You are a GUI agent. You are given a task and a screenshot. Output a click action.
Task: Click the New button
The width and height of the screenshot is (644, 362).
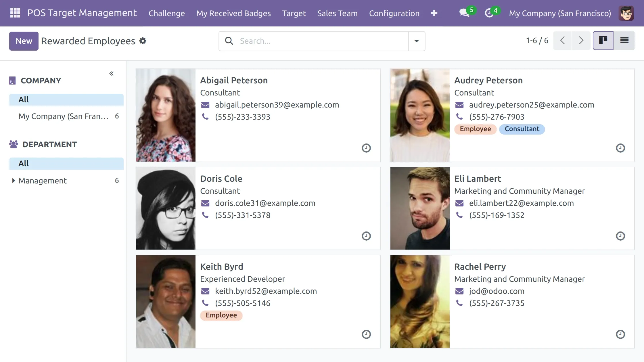click(24, 41)
